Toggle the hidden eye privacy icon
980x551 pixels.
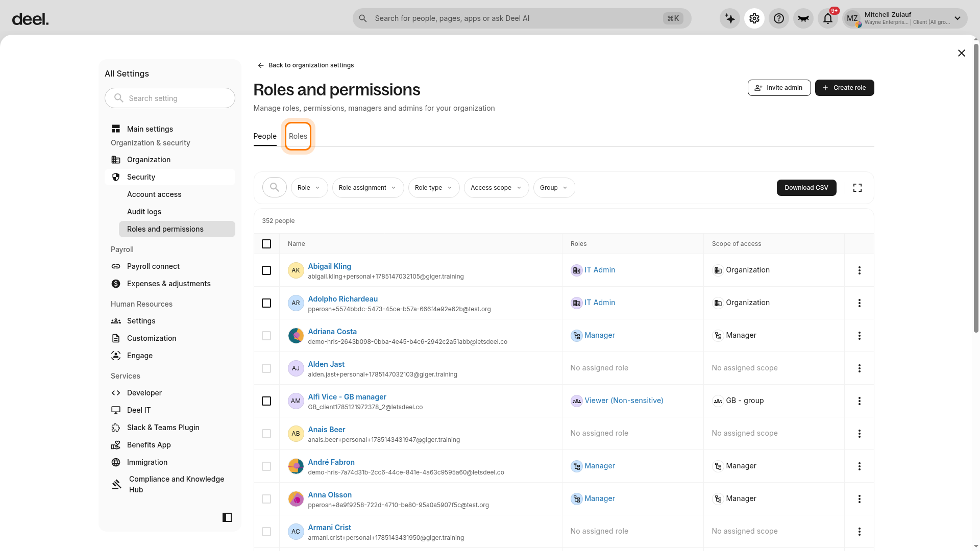(803, 18)
